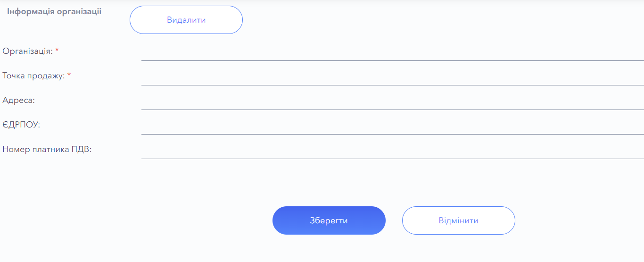The height and width of the screenshot is (262, 644).
Task: Save the form with Зберегти
Action: pyautogui.click(x=329, y=220)
